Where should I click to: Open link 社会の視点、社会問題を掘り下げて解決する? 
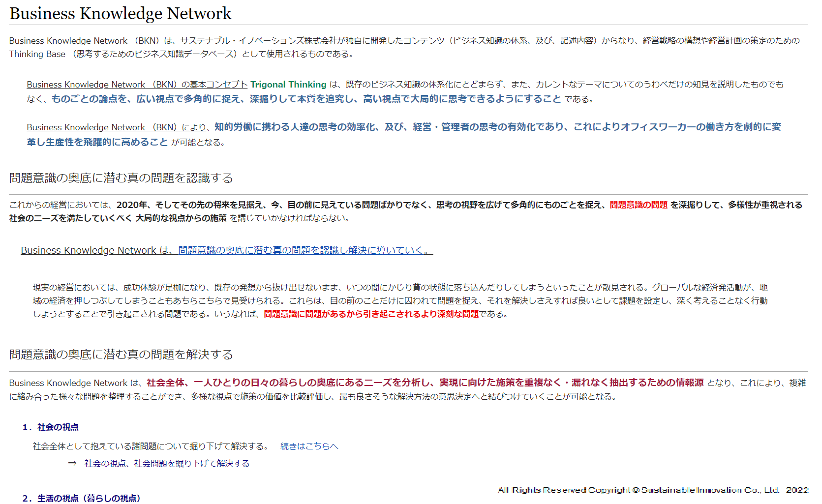(167, 463)
